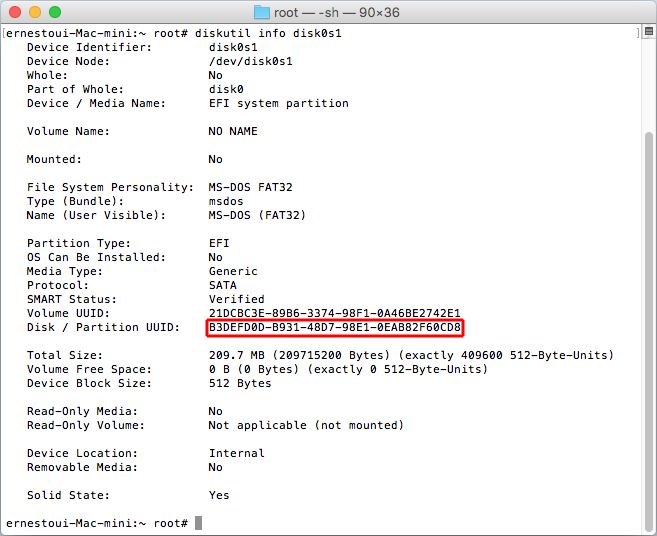
Task: Click the red close window button
Action: [x=15, y=12]
